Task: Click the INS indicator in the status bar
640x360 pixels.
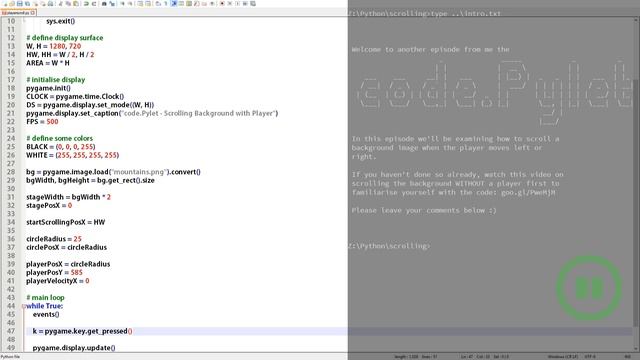Action: click(628, 357)
